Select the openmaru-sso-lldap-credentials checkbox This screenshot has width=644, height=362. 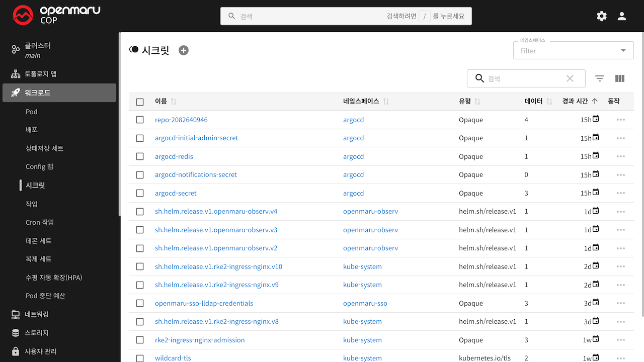(140, 303)
